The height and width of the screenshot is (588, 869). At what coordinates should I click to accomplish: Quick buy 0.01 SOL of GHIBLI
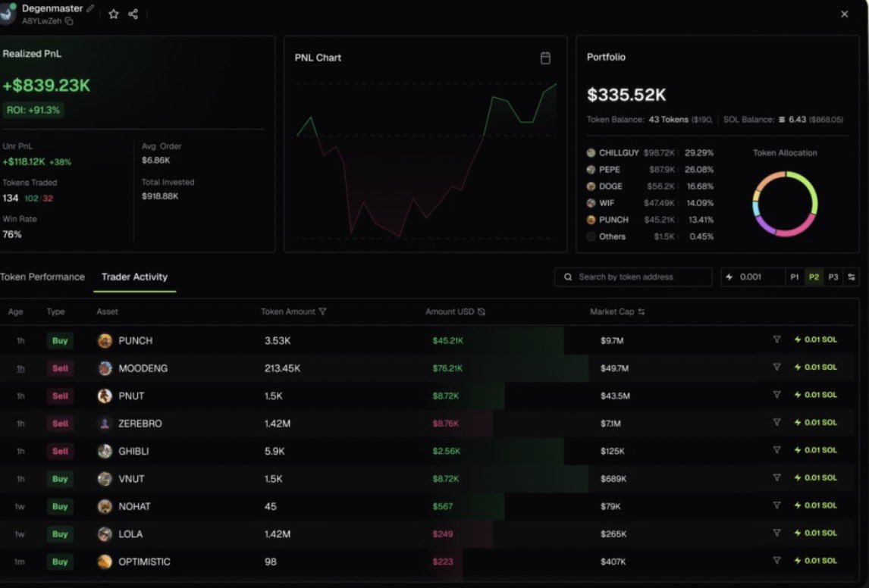[x=815, y=450]
